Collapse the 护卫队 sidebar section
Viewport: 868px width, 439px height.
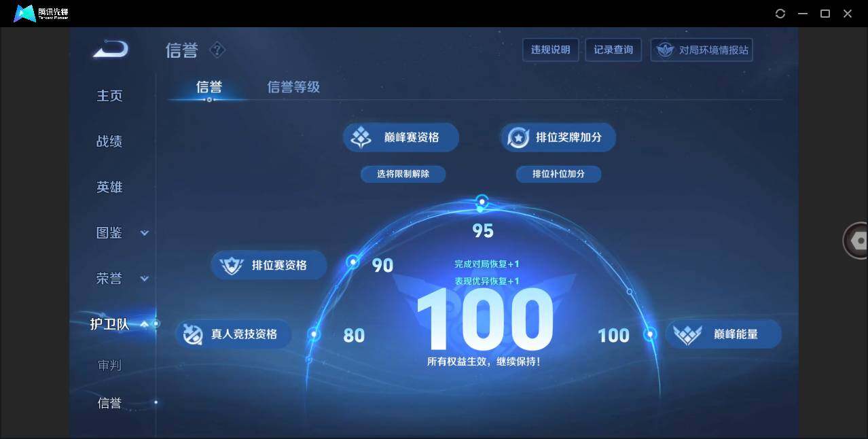(145, 325)
